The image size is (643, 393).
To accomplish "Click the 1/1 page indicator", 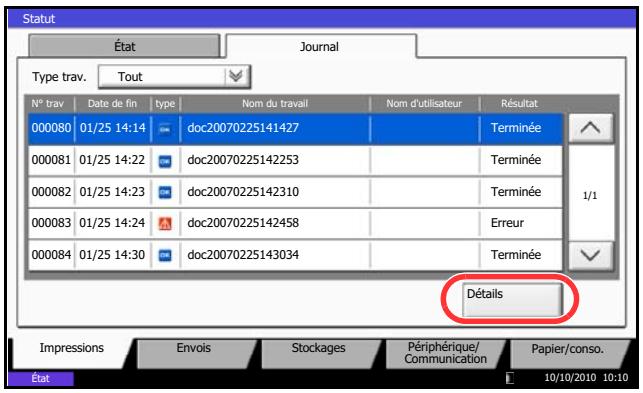I will pyautogui.click(x=590, y=196).
